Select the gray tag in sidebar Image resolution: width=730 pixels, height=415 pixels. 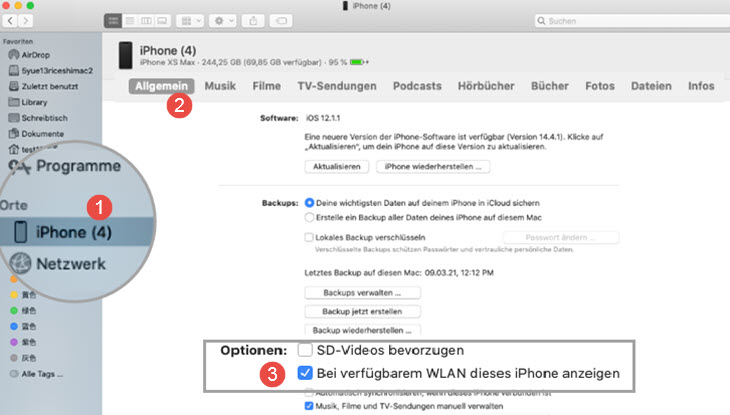click(23, 358)
